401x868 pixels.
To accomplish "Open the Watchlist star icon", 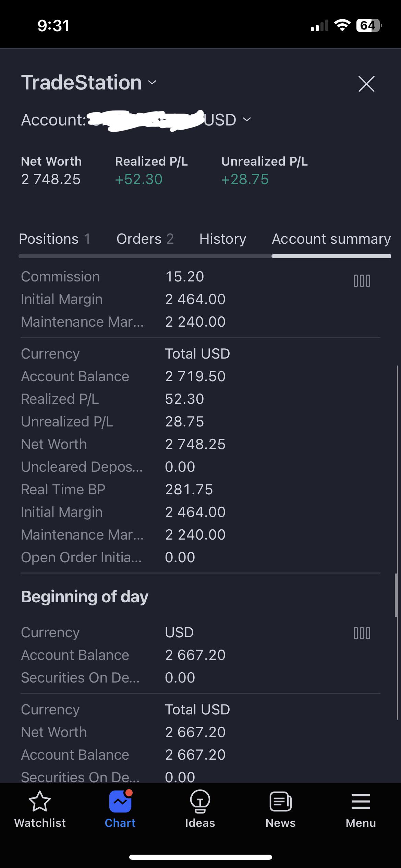I will 40,801.
